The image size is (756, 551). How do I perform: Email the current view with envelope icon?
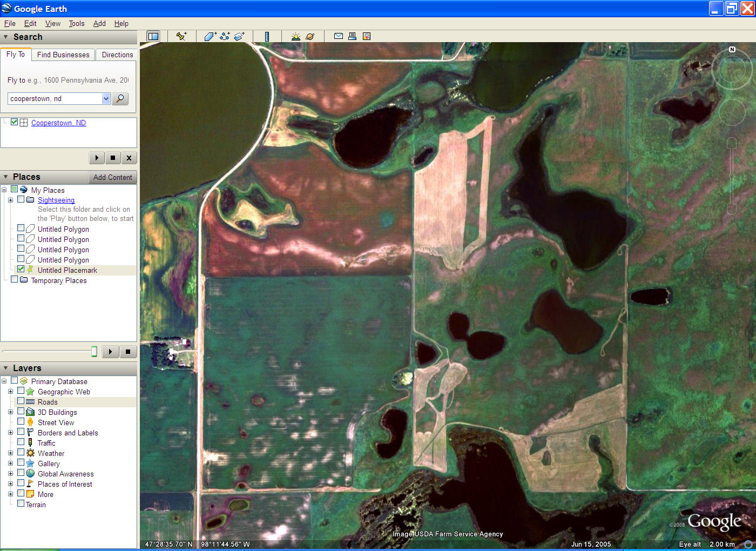[x=339, y=36]
